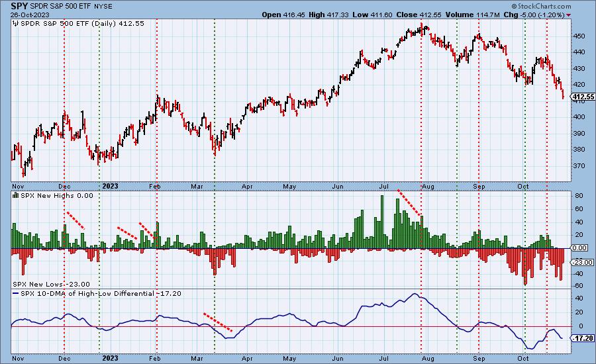Click the 380 price axis label
The image size is (596, 364).
[579, 150]
